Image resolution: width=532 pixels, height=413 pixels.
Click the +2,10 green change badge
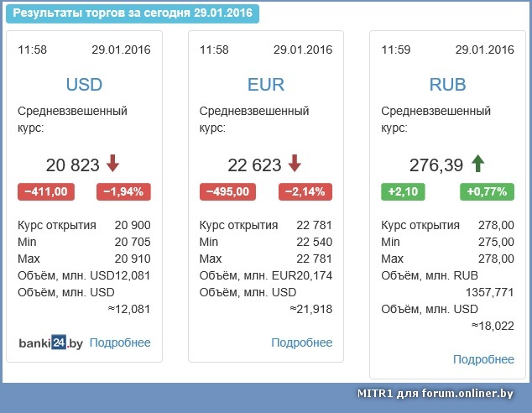[403, 191]
